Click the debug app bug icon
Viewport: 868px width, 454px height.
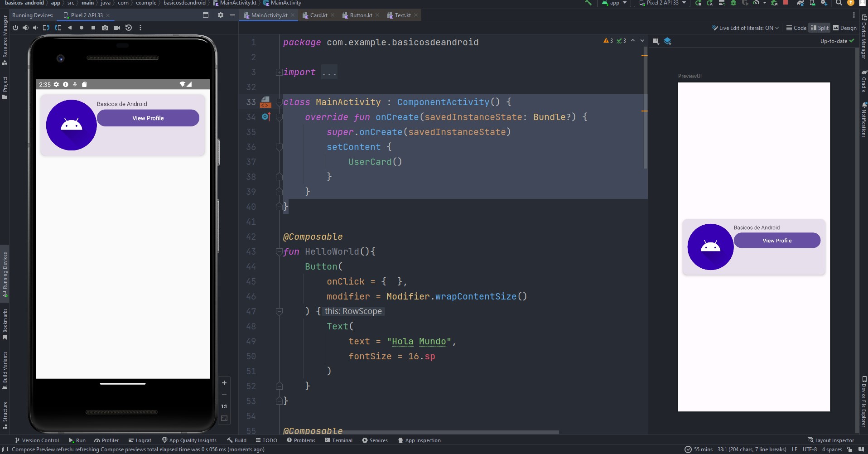(x=733, y=3)
